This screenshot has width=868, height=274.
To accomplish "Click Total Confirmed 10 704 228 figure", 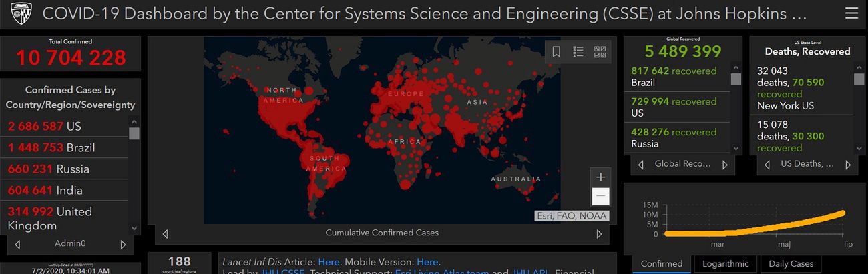I will tap(71, 58).
